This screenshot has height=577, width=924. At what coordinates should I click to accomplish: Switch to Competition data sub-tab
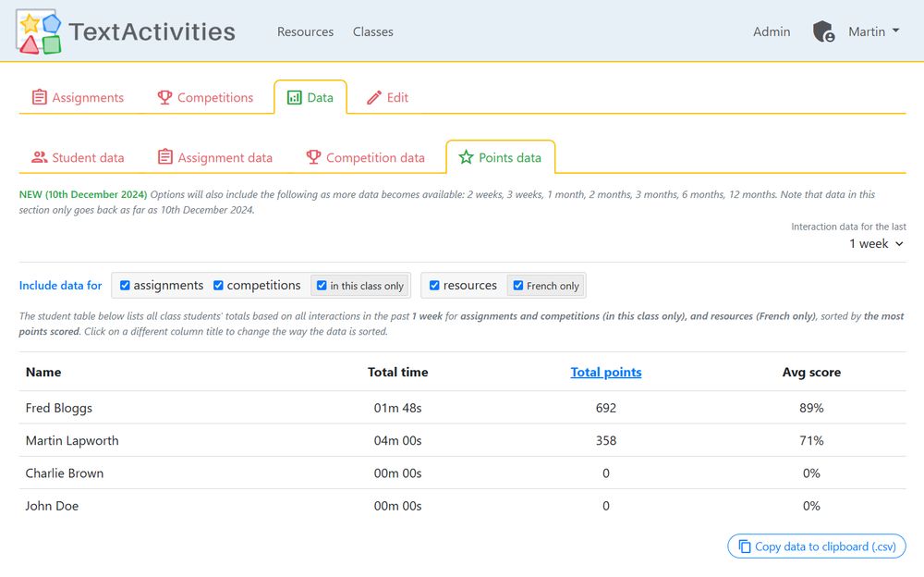365,157
